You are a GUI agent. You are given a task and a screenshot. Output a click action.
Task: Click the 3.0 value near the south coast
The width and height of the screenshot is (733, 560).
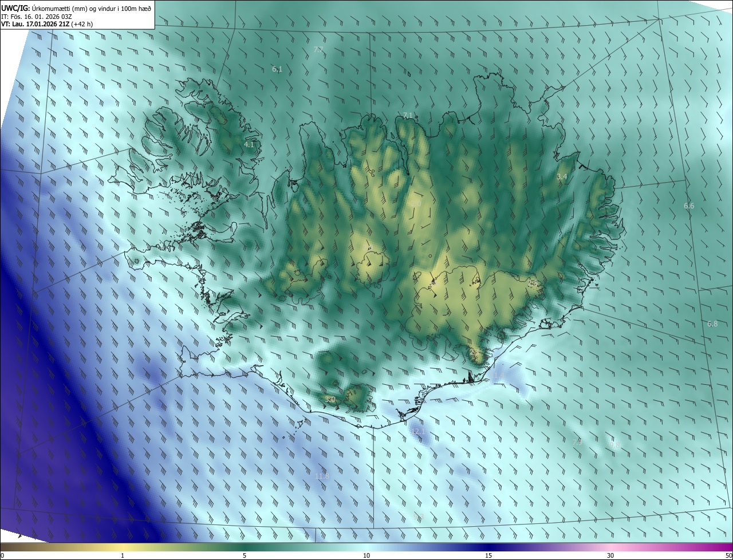[330, 399]
